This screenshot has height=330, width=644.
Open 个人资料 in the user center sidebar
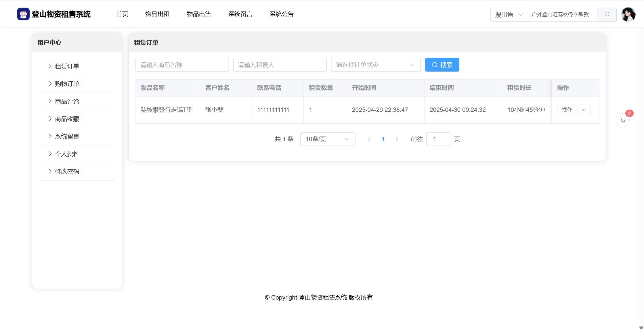click(x=67, y=154)
